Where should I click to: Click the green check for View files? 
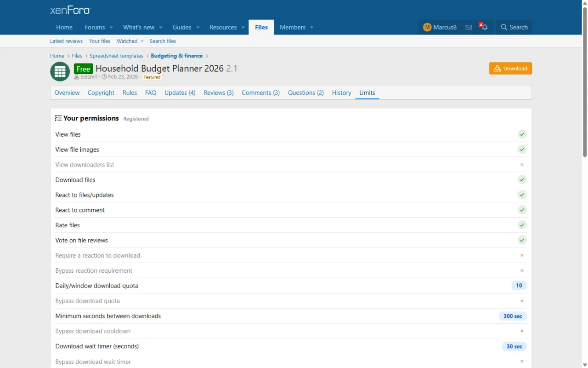point(522,134)
